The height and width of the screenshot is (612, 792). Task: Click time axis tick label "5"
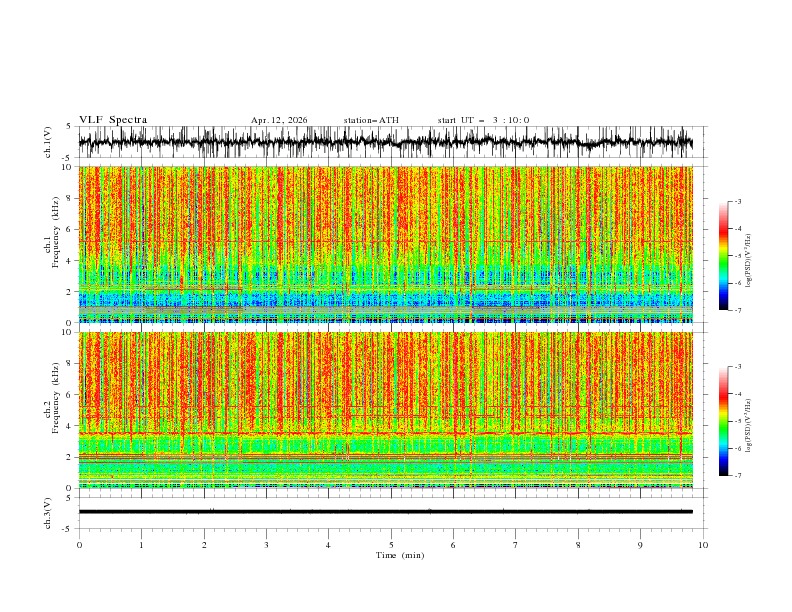(x=391, y=545)
